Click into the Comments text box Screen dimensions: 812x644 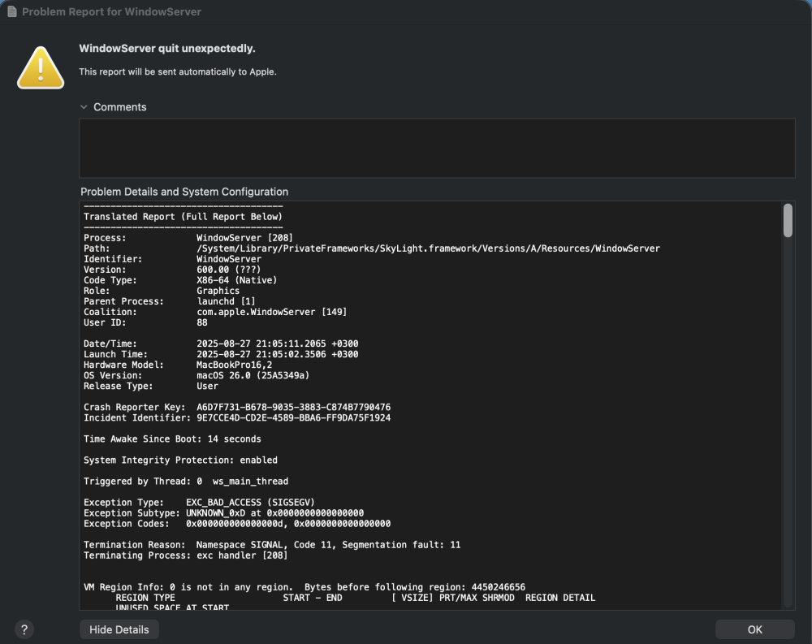pyautogui.click(x=437, y=148)
